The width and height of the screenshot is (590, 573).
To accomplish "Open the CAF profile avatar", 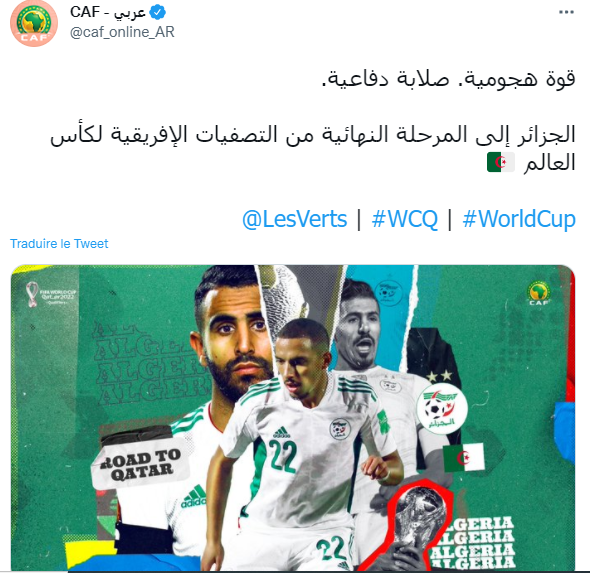I will pyautogui.click(x=34, y=23).
